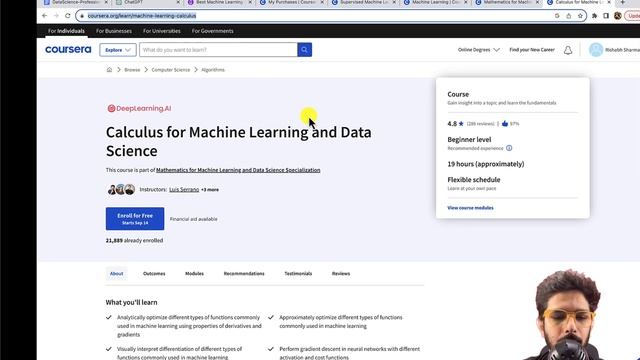Select For Governments in top bar

(x=213, y=31)
